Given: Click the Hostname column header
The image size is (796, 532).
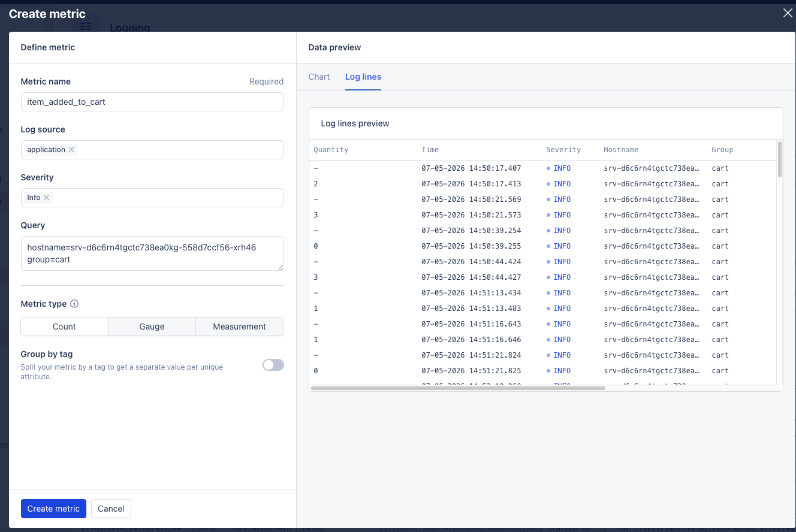Looking at the screenshot, I should 621,150.
